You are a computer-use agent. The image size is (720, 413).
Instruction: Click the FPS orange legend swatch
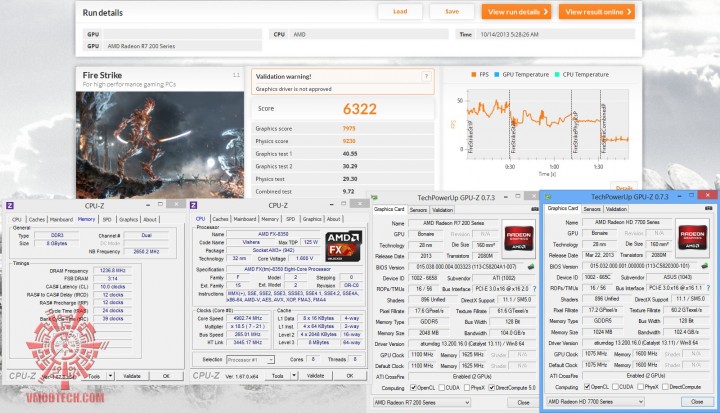[x=473, y=74]
